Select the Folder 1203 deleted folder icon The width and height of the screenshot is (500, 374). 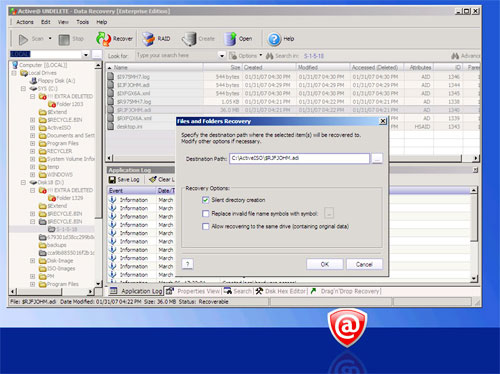[52, 104]
